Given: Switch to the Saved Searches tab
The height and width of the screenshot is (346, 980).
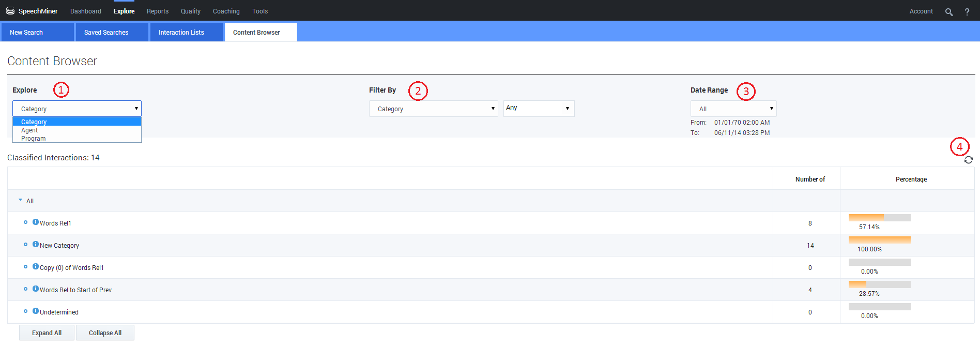Looking at the screenshot, I should pyautogui.click(x=106, y=32).
